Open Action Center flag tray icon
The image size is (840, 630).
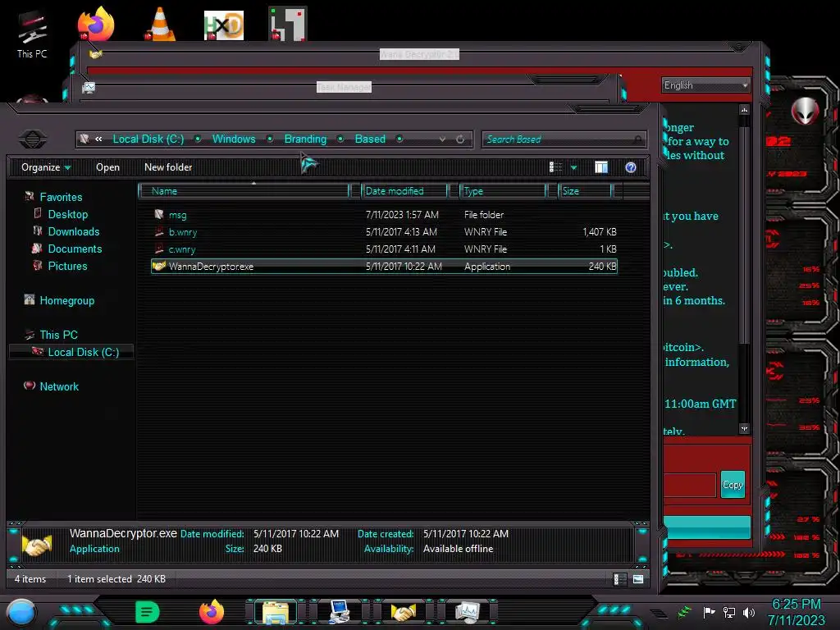tap(709, 612)
